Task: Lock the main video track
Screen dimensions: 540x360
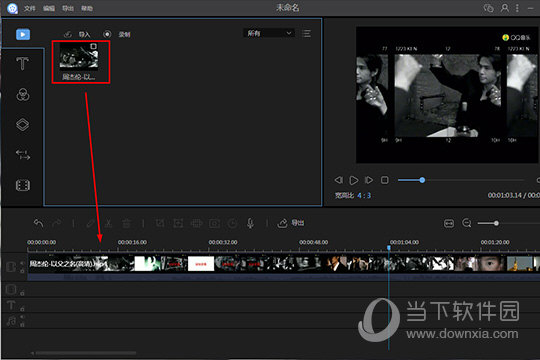Action: 22,271
